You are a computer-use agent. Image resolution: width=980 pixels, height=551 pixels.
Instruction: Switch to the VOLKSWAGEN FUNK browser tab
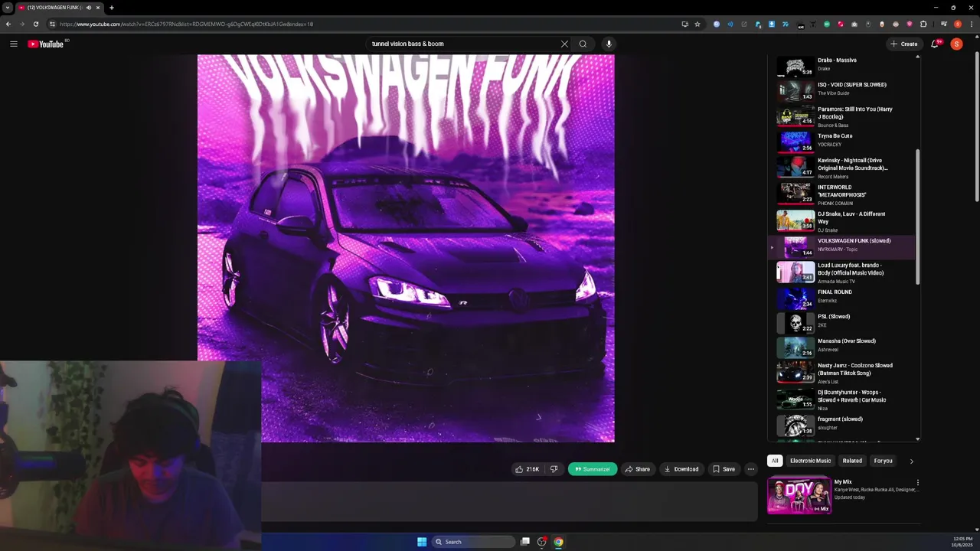[x=54, y=8]
